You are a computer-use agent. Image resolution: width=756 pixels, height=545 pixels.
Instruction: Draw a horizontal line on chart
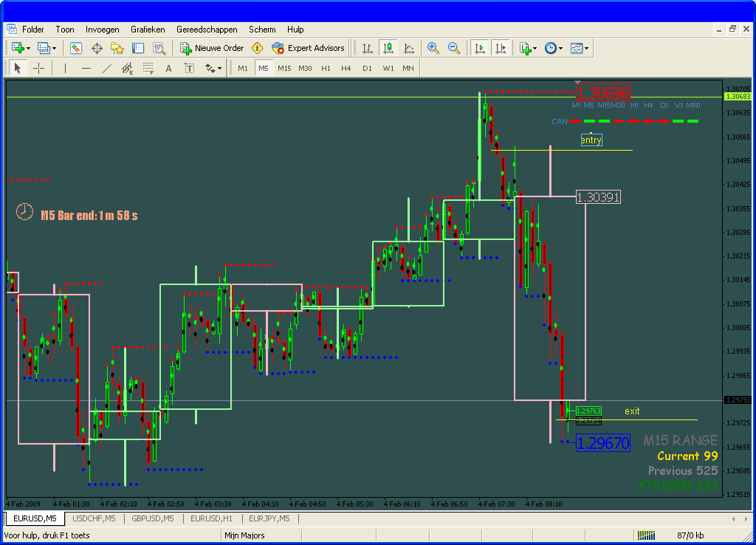coord(86,68)
